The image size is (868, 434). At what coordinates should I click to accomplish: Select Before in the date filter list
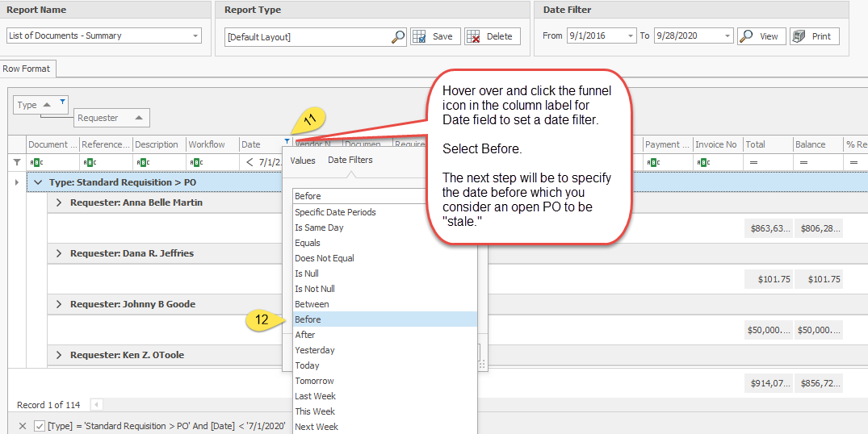pyautogui.click(x=308, y=319)
